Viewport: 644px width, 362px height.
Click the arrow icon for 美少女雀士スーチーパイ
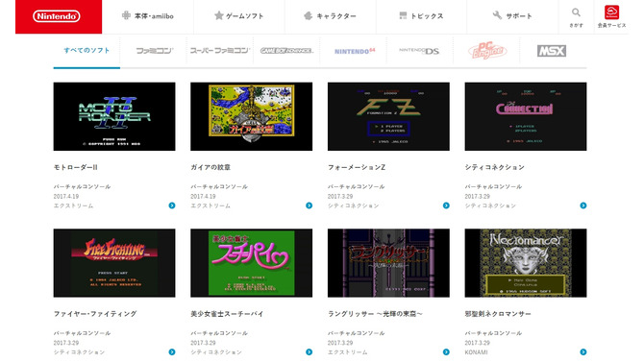[x=309, y=352]
